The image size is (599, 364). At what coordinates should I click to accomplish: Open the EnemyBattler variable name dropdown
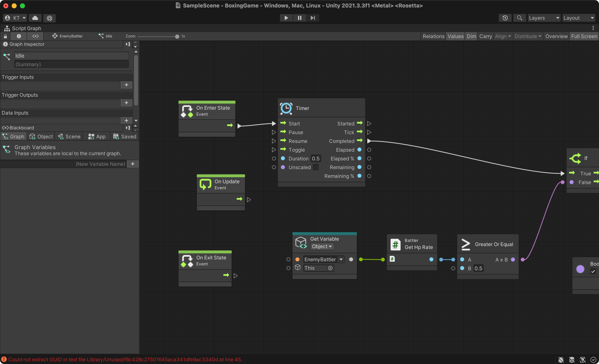pyautogui.click(x=342, y=259)
